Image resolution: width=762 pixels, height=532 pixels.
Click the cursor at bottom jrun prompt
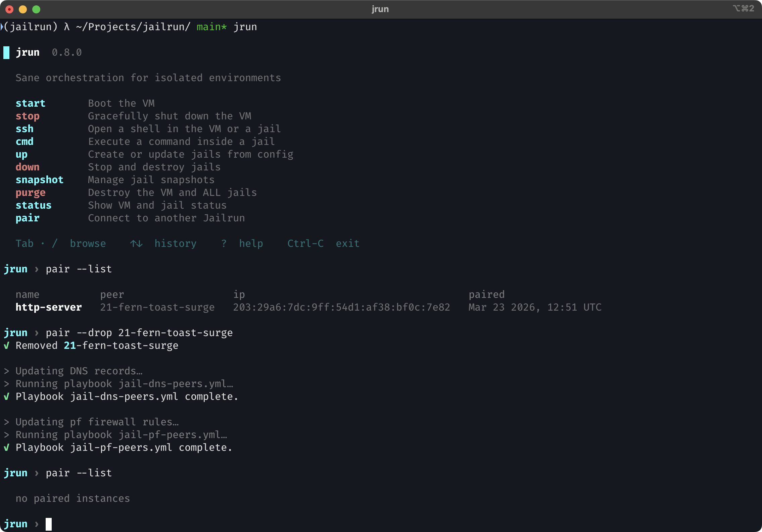pyautogui.click(x=49, y=524)
